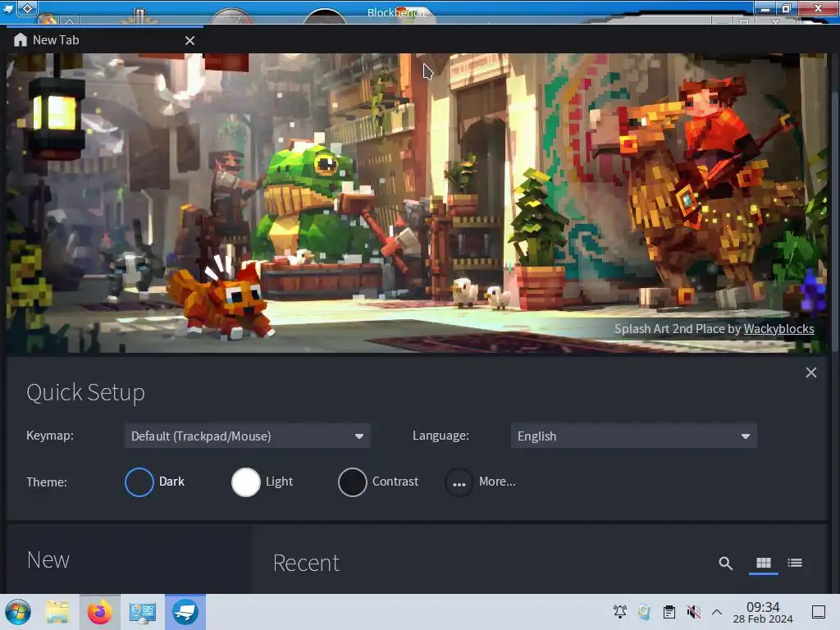Select the Blockbench taskbar icon
The height and width of the screenshot is (630, 840).
click(185, 612)
